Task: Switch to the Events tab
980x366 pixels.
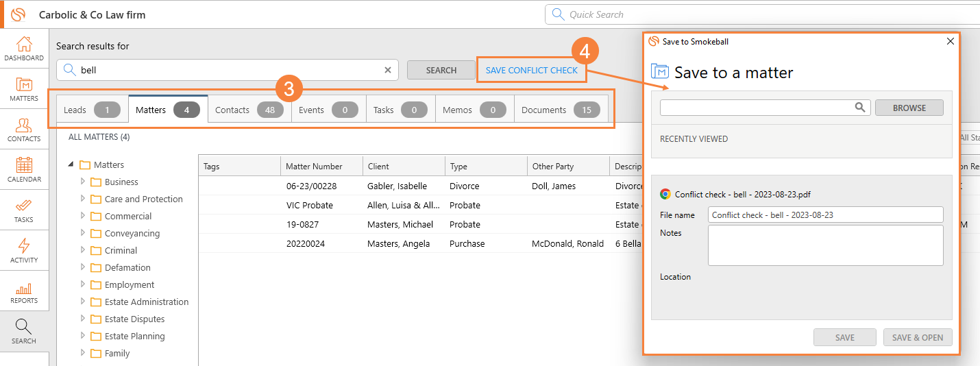Action: 328,110
